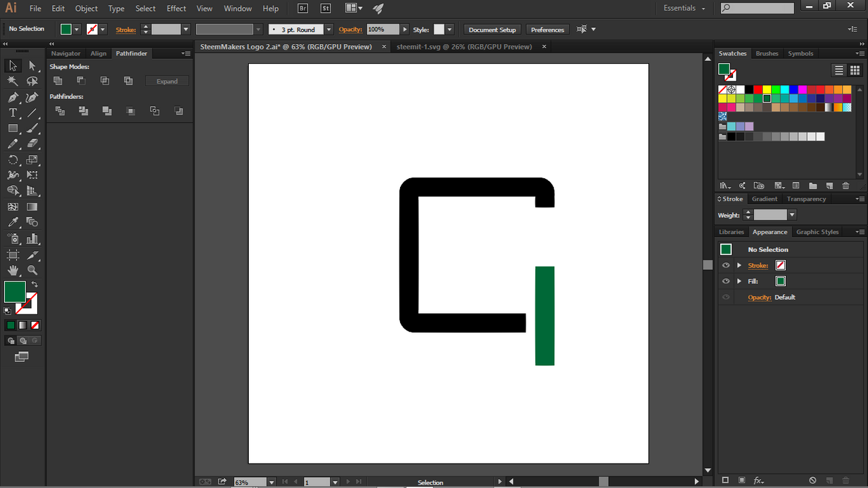Click the Minus Back pathfinder icon
The width and height of the screenshot is (868, 488).
coord(178,111)
